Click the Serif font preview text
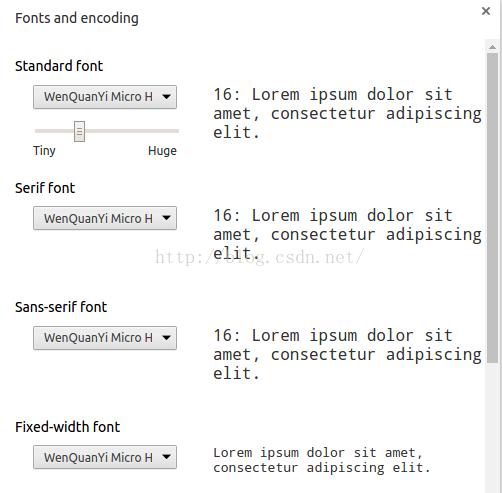Image resolution: width=502 pixels, height=493 pixels. (347, 235)
